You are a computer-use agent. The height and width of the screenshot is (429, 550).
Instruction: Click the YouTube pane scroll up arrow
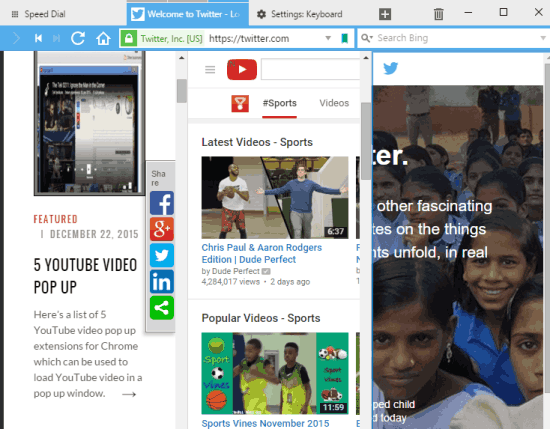(x=366, y=58)
